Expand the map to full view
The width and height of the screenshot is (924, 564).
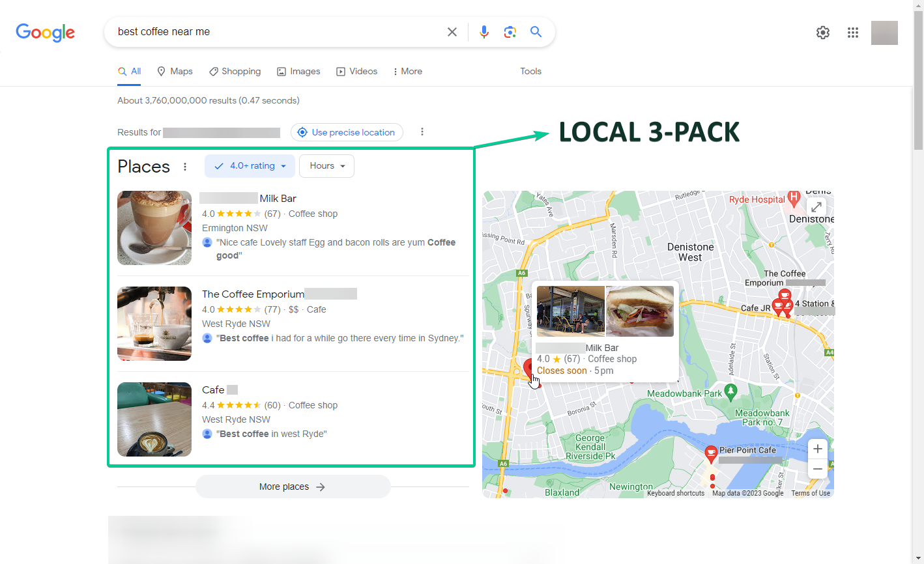(816, 208)
